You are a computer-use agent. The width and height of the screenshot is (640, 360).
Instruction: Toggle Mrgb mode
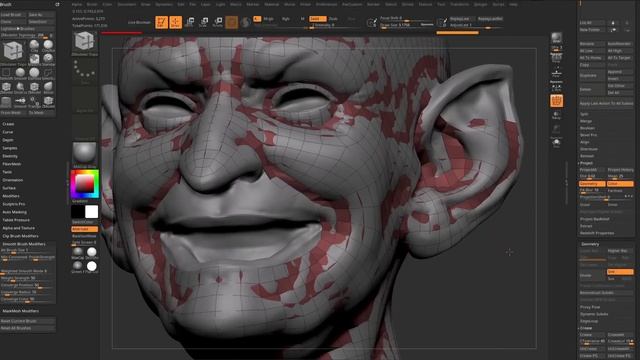click(269, 19)
